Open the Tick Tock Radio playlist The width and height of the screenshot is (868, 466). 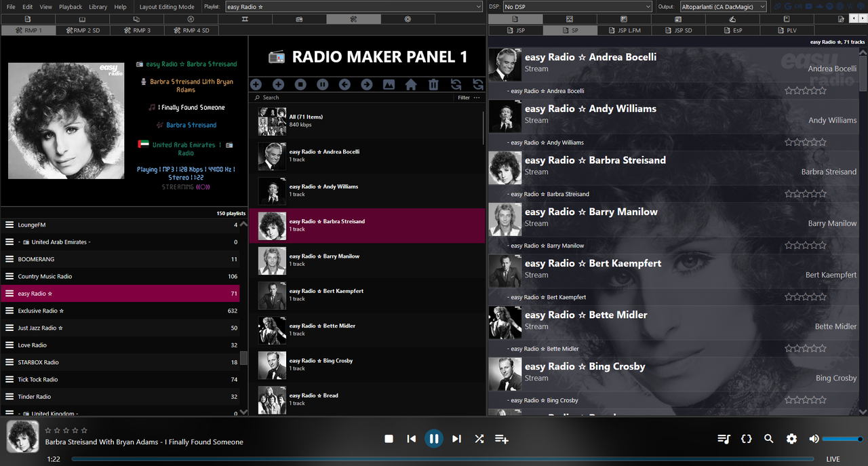tap(120, 379)
